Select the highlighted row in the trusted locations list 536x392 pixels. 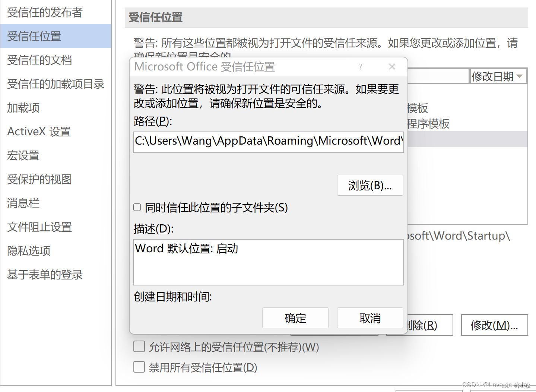[467, 139]
